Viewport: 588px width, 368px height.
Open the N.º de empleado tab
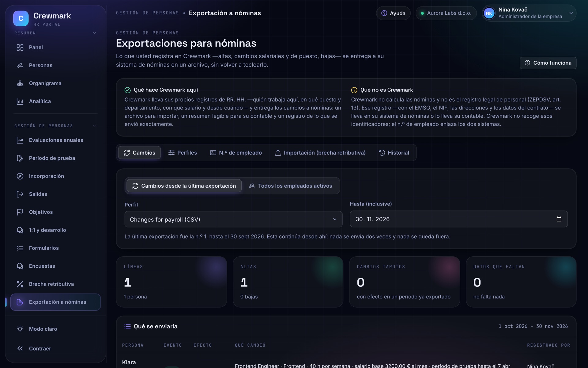tap(236, 153)
